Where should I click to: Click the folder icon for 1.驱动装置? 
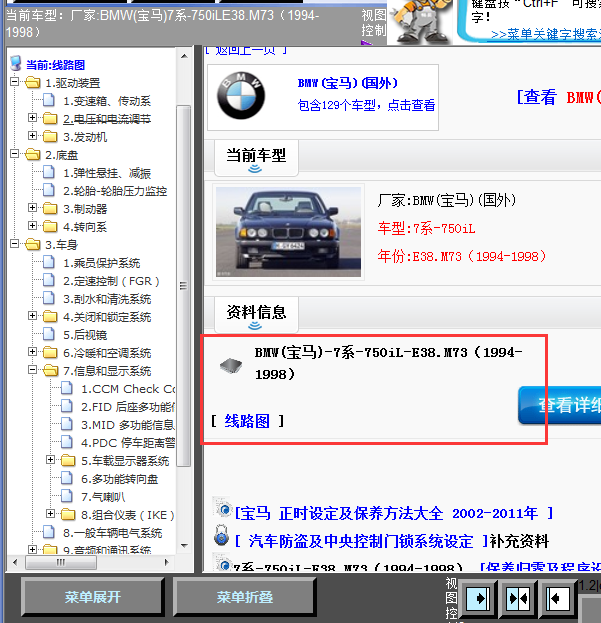(x=33, y=83)
